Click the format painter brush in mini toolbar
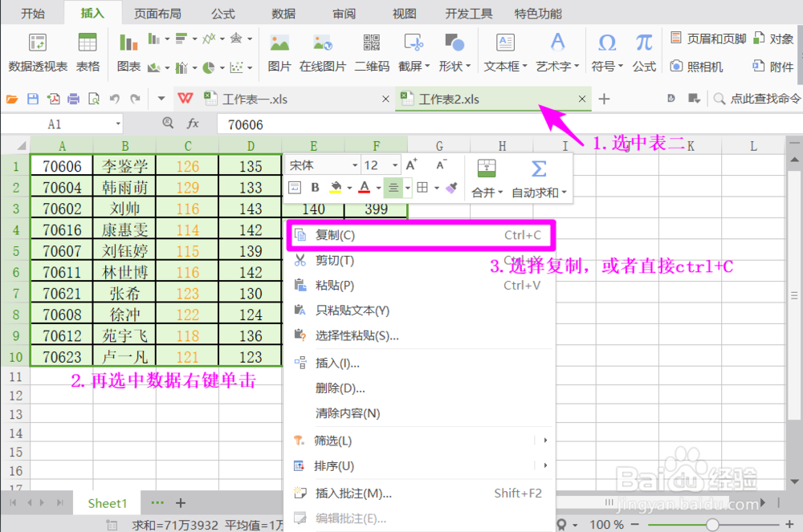 pos(451,188)
